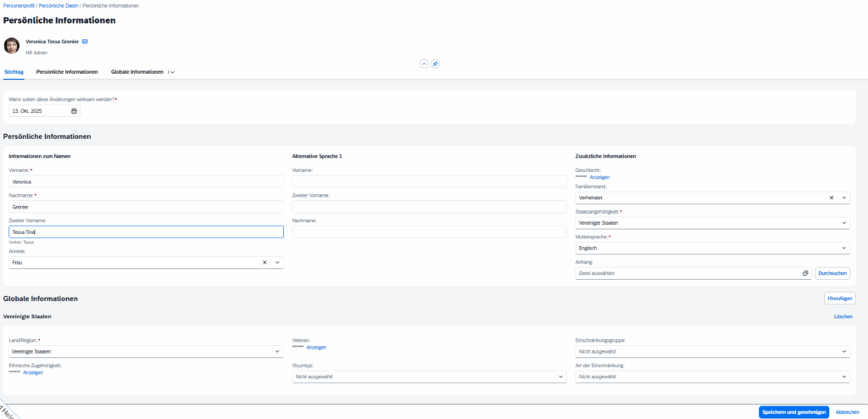Screen dimensions: 868x419
Task: Clear the Familienstand selection with the X icon
Action: click(x=831, y=198)
